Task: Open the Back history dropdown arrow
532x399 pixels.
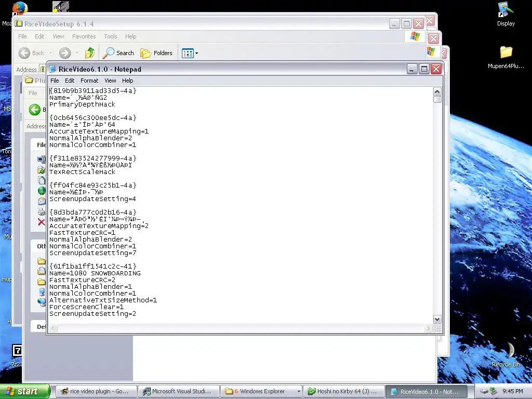Action: (x=51, y=53)
